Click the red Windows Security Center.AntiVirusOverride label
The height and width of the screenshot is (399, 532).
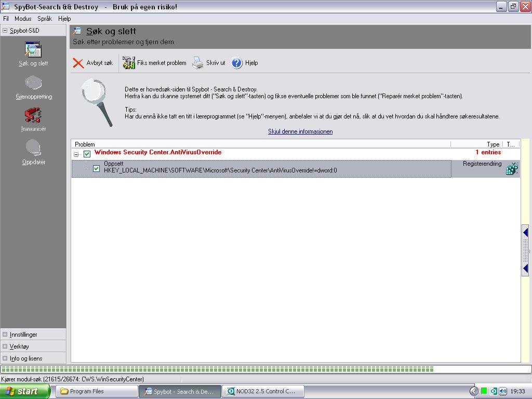pyautogui.click(x=158, y=152)
